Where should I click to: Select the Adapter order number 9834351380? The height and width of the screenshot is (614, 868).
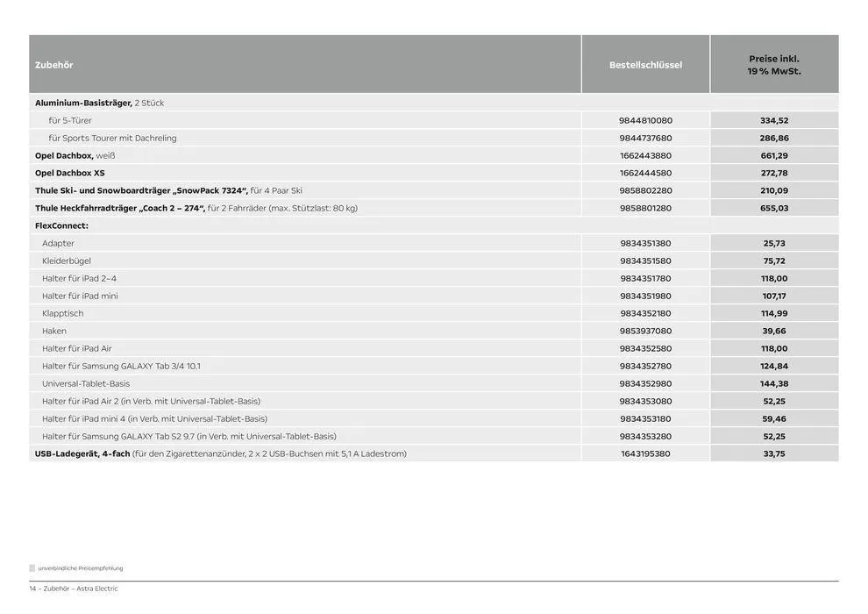point(645,243)
